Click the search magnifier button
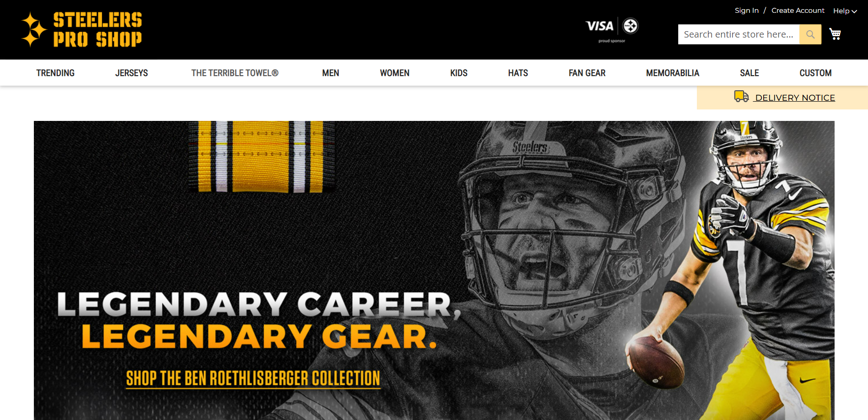The width and height of the screenshot is (868, 420). 810,34
